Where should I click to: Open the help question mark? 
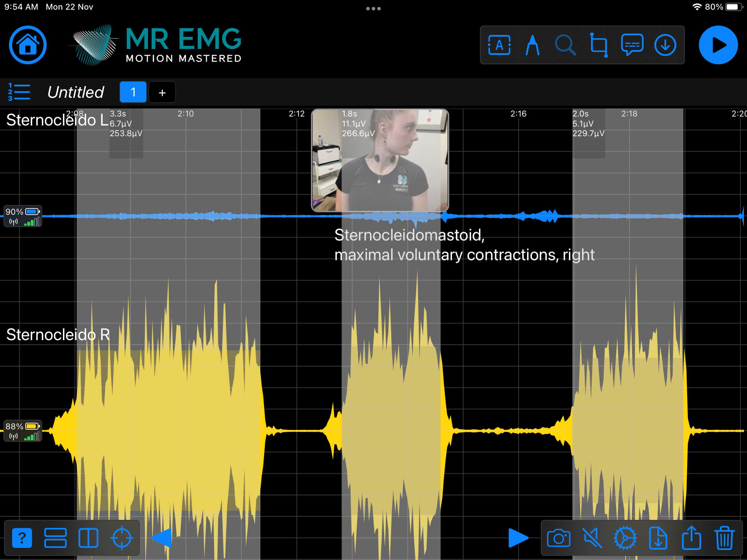pyautogui.click(x=22, y=538)
